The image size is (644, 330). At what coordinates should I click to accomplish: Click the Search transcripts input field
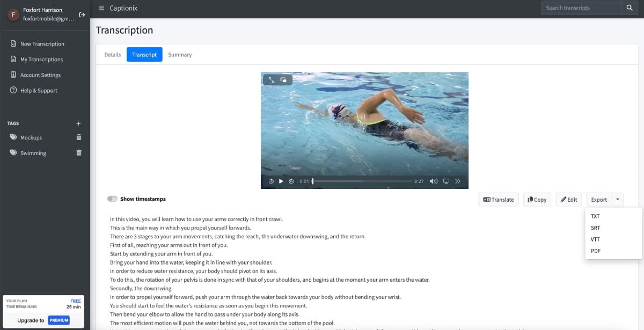pyautogui.click(x=581, y=8)
